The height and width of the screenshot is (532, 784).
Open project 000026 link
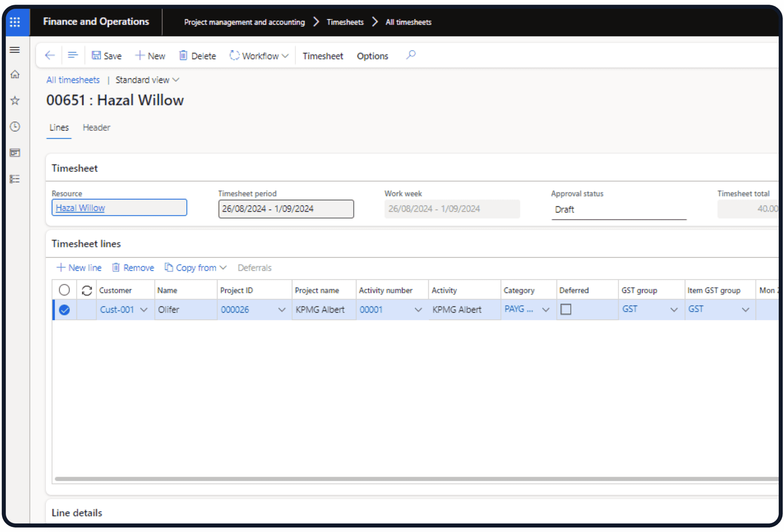pos(235,310)
